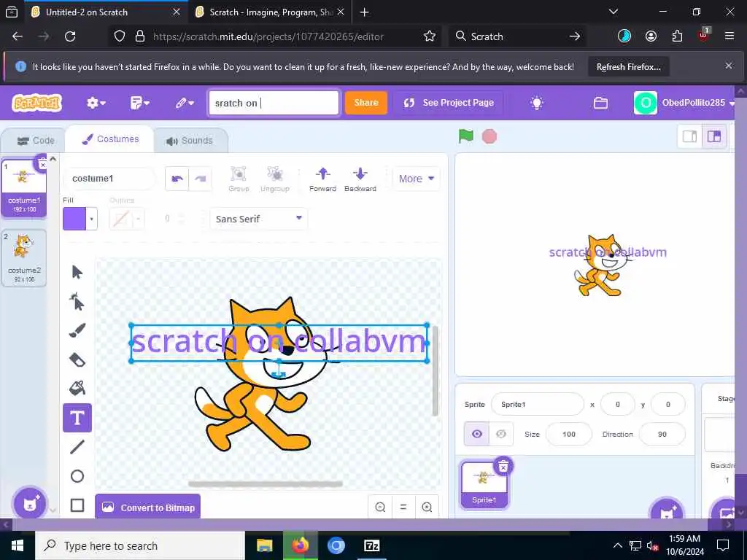The width and height of the screenshot is (747, 560).
Task: Click the undo arrow button
Action: click(x=177, y=179)
